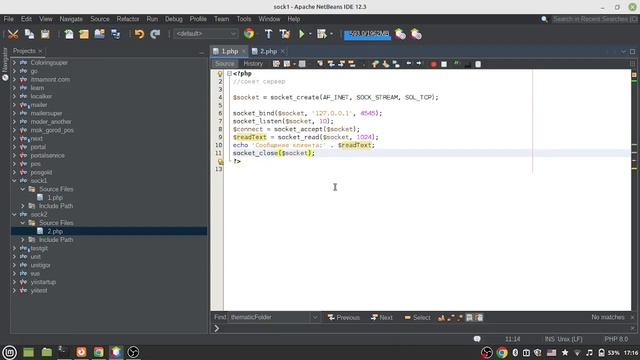Expand the yiistartup project node

pos(14,282)
